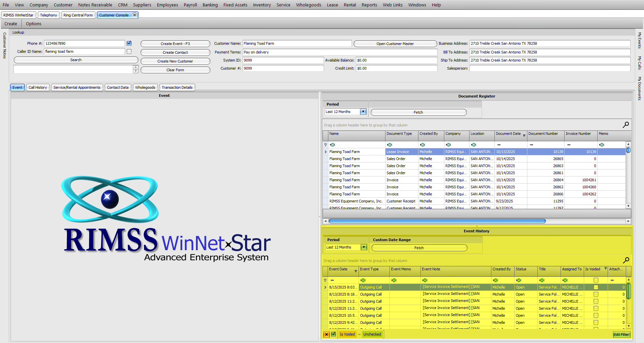Open Event History Period dropdown
The width and height of the screenshot is (644, 343).
364,247
